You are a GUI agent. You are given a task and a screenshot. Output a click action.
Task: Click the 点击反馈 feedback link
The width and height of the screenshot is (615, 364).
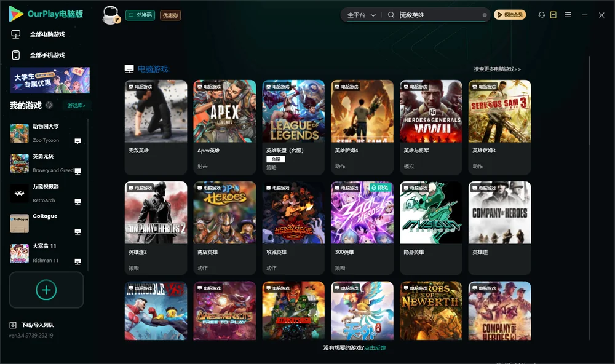(x=375, y=348)
